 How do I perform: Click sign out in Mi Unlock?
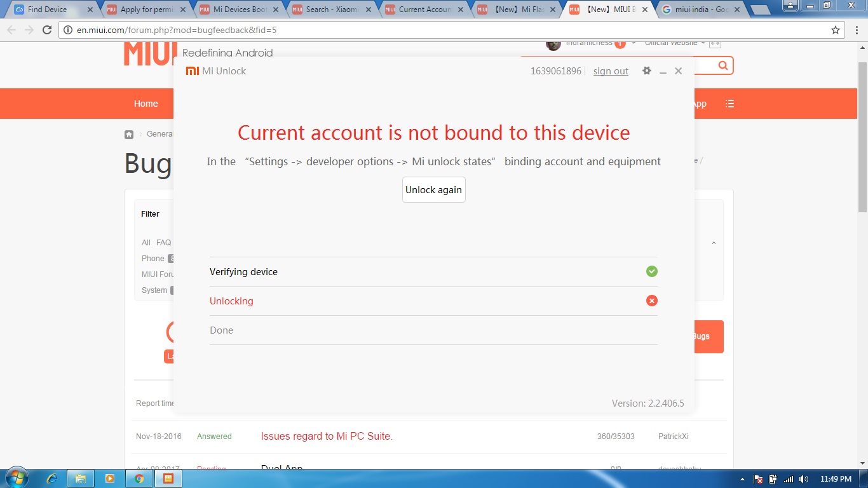pos(611,71)
